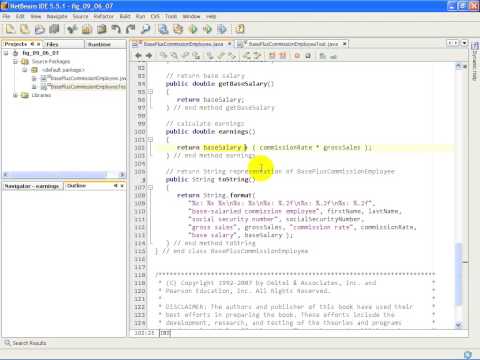The width and height of the screenshot is (480, 360).
Task: Click 'public String toString()' code line
Action: [x=210, y=180]
